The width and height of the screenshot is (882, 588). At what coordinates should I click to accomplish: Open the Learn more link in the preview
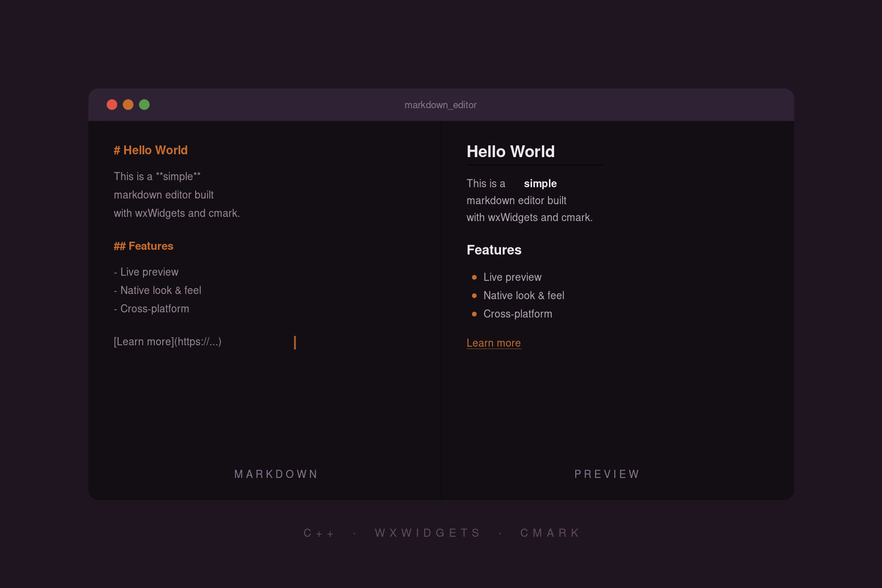(493, 343)
